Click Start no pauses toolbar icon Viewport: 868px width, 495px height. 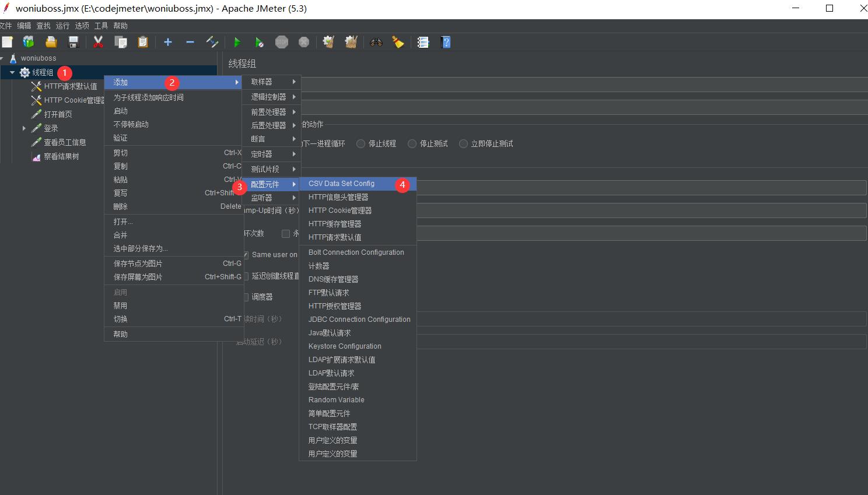(260, 42)
